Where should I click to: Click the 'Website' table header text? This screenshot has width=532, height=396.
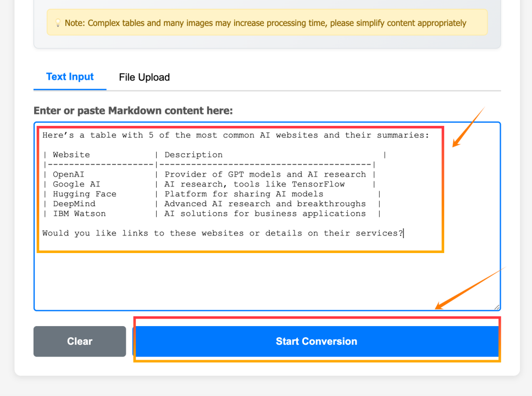(x=71, y=155)
